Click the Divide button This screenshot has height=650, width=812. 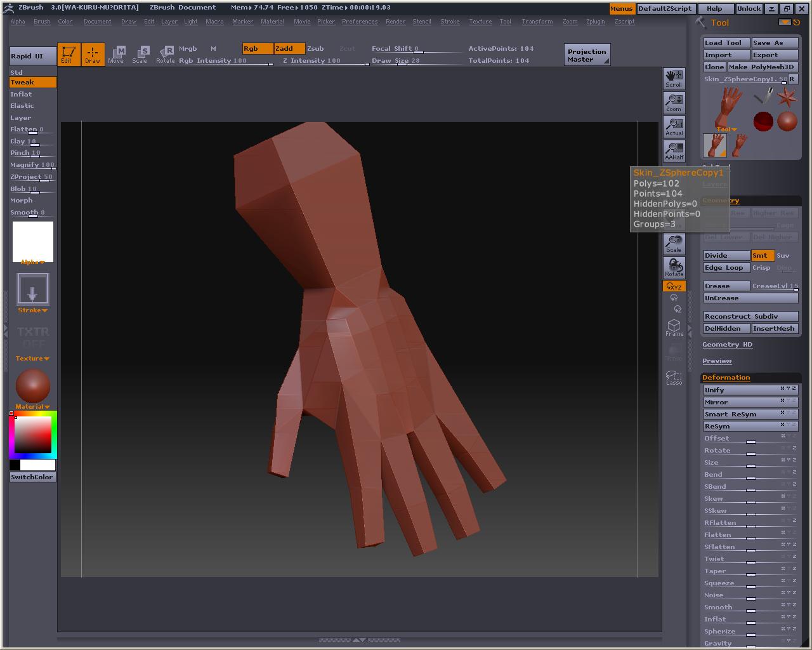[726, 255]
